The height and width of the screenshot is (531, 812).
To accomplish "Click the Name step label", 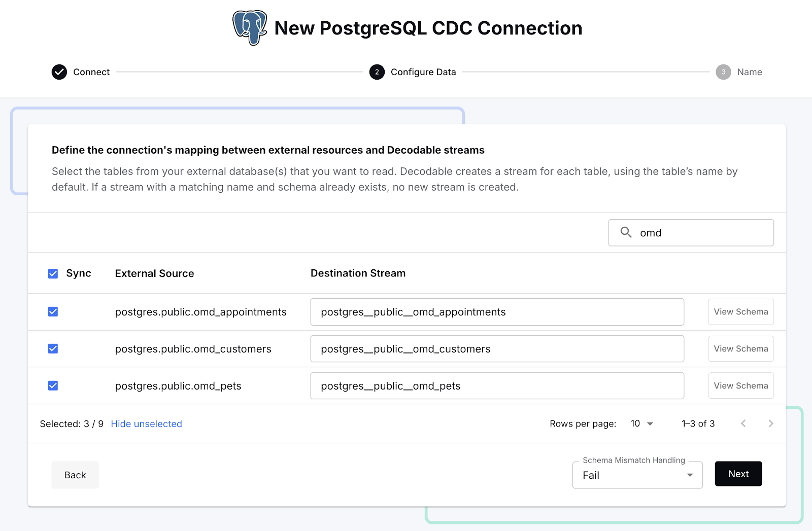I will [x=749, y=72].
